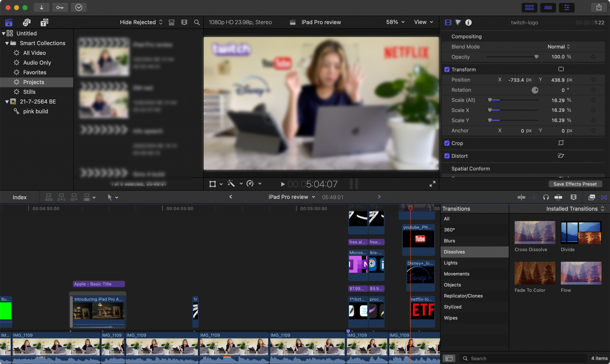Toggle the headphones audio skimming icon
The height and width of the screenshot is (364, 610).
(546, 197)
